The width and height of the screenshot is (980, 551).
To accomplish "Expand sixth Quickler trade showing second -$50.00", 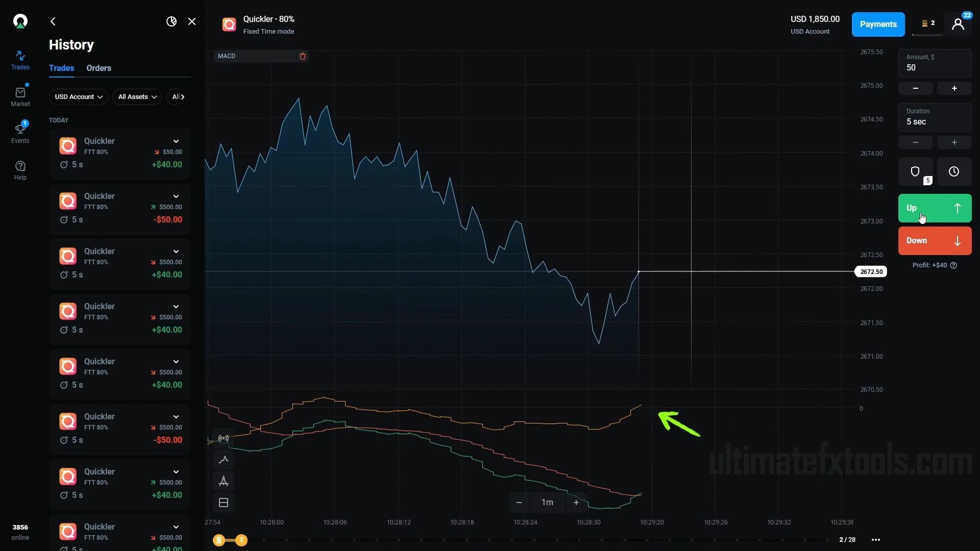I will [x=176, y=417].
